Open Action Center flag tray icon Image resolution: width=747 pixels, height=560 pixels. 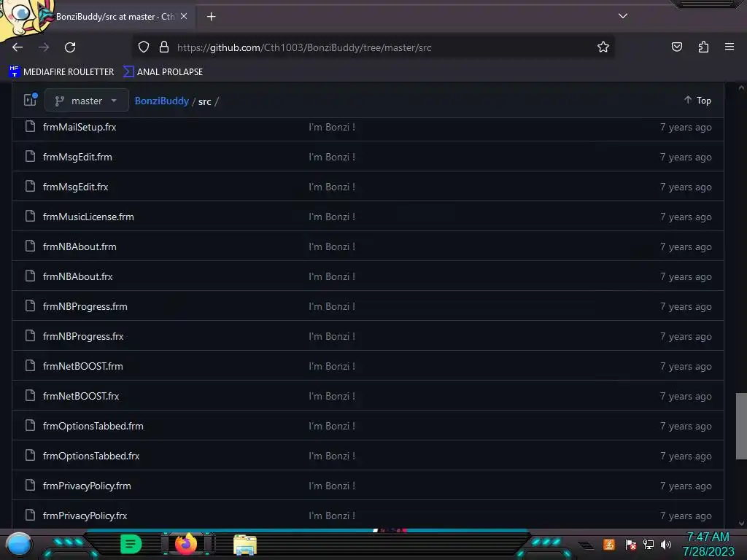pos(631,544)
